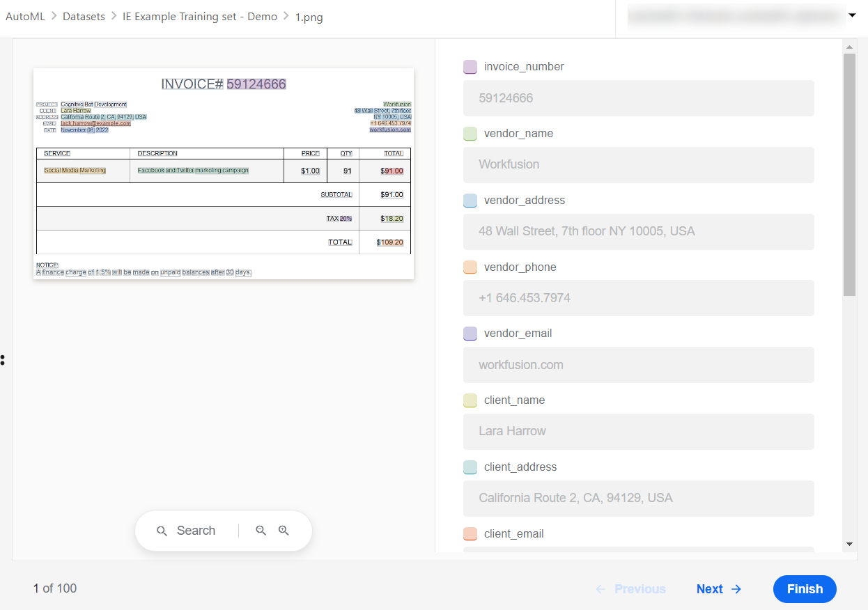
Task: Select the vendor_phone color swatch
Action: coord(470,267)
